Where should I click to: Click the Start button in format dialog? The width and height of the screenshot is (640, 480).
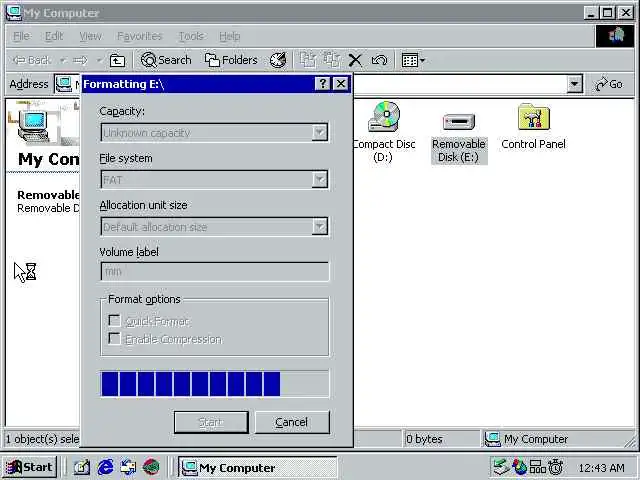tap(211, 422)
